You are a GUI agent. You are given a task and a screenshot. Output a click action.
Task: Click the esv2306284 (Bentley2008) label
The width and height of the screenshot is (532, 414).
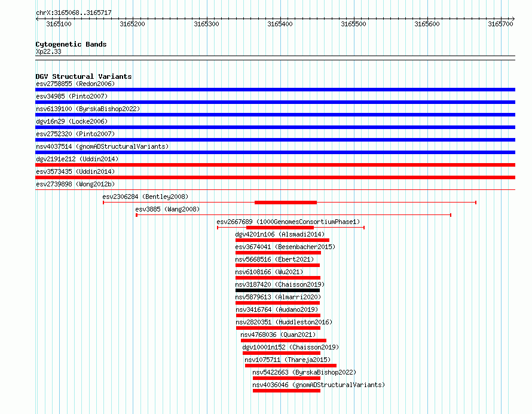click(145, 197)
